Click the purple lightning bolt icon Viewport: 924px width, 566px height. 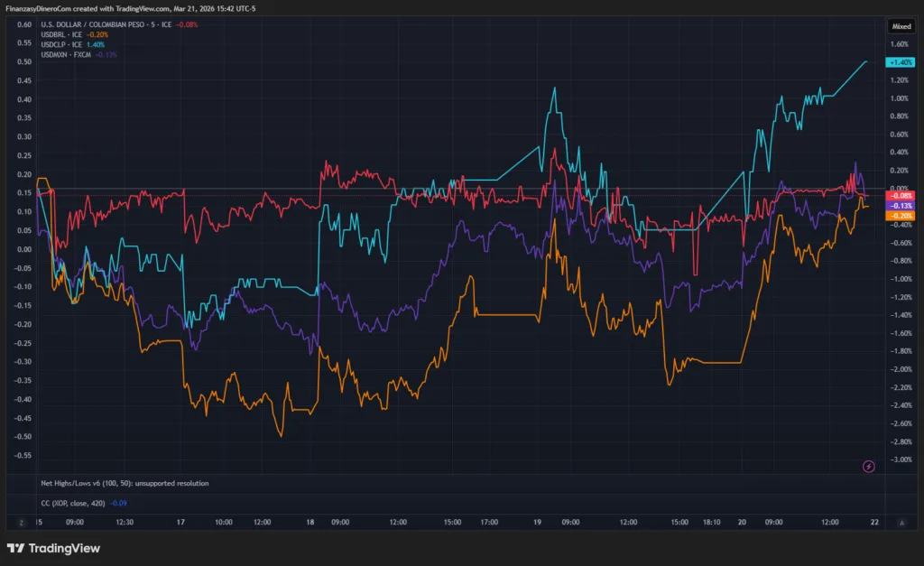pyautogui.click(x=868, y=466)
